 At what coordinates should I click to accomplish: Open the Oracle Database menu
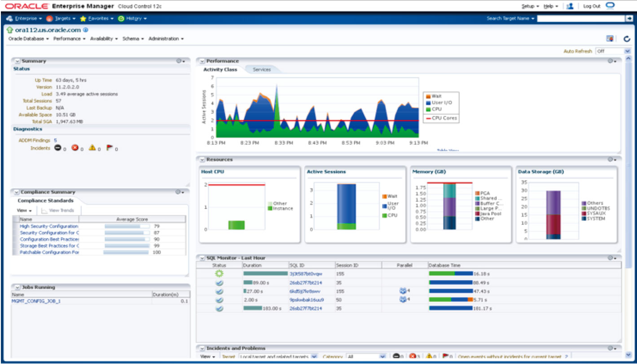point(29,39)
